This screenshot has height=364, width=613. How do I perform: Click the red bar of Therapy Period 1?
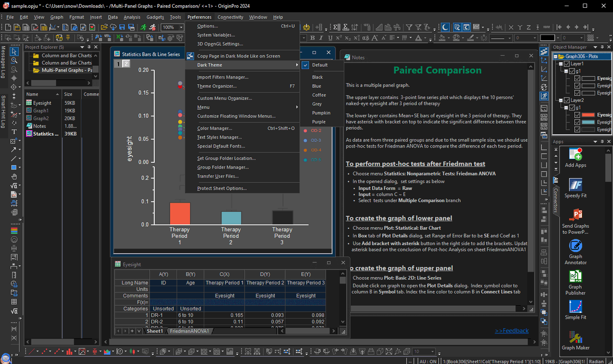point(180,213)
